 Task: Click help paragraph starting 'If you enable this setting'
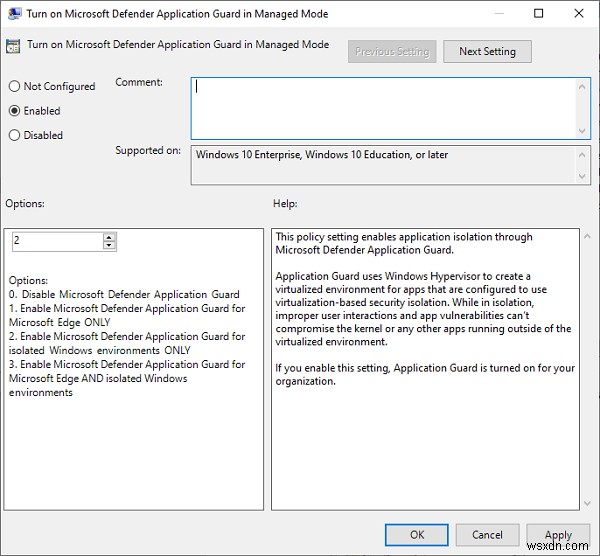(x=425, y=374)
